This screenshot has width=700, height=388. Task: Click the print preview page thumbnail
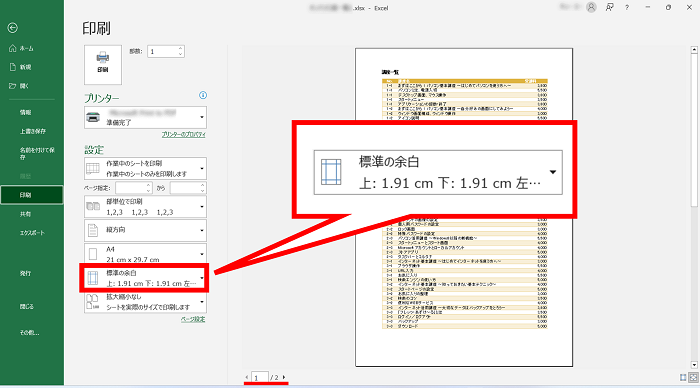click(464, 208)
